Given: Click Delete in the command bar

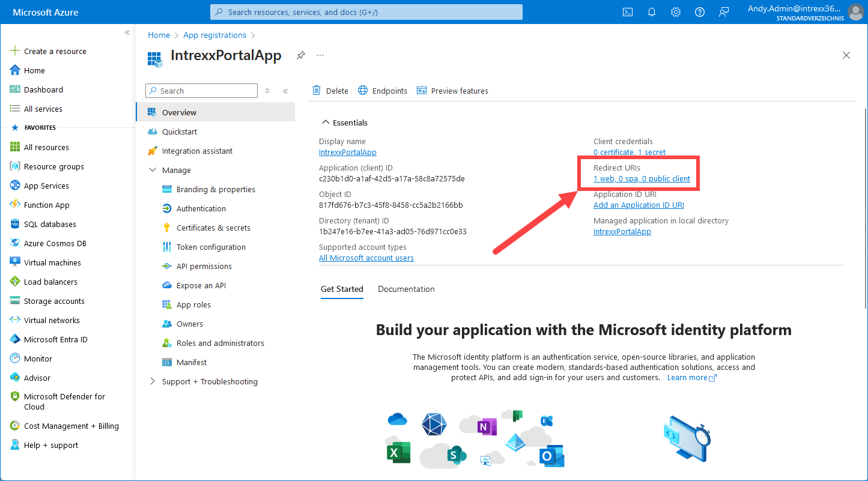Looking at the screenshot, I should [x=330, y=91].
